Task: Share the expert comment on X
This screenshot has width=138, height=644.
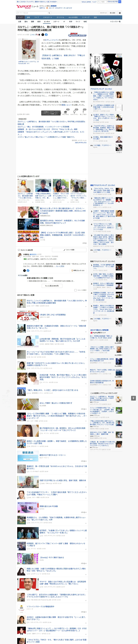Action: [x=24, y=270]
